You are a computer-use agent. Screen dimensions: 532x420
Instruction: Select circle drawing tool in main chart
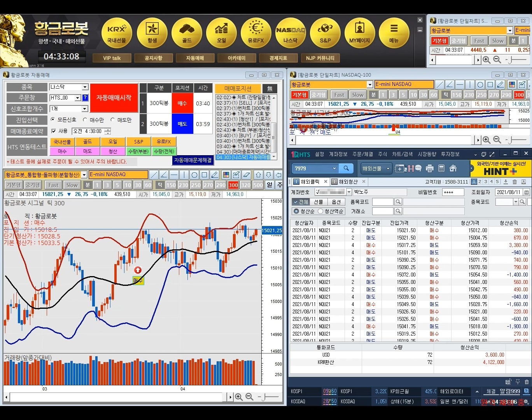tap(194, 175)
